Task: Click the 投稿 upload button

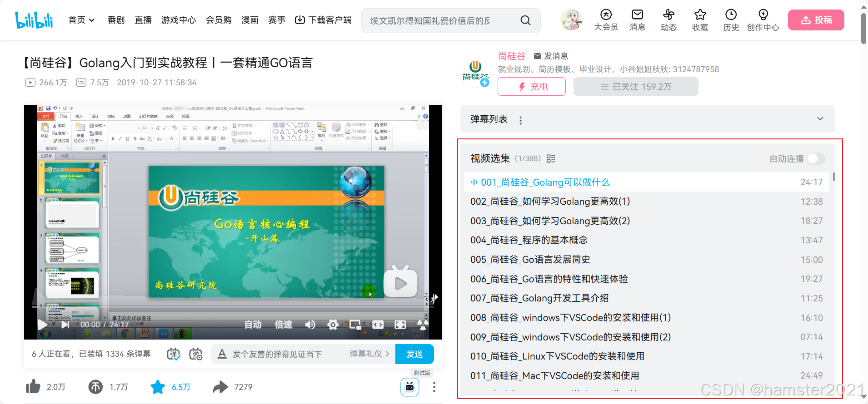Action: point(816,20)
